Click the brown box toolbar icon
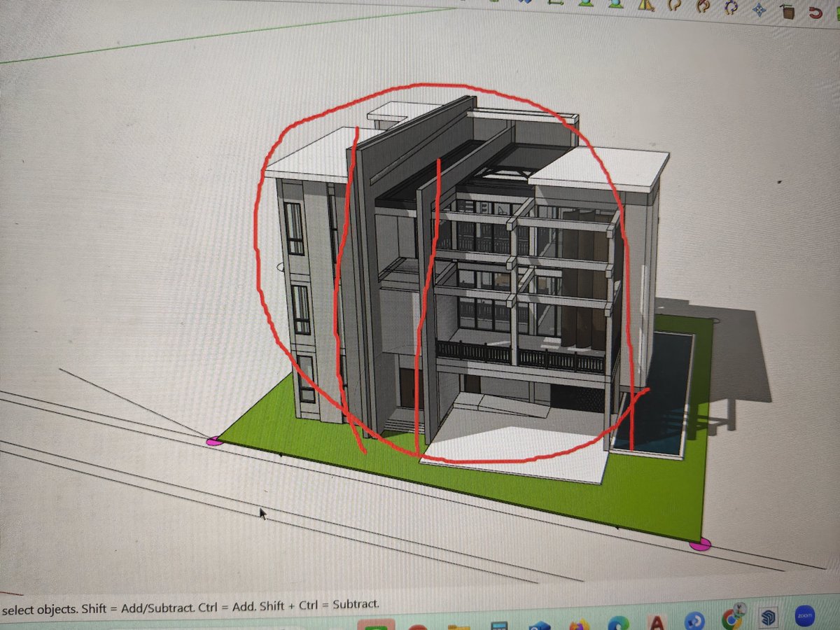The width and height of the screenshot is (840, 630). click(x=789, y=11)
